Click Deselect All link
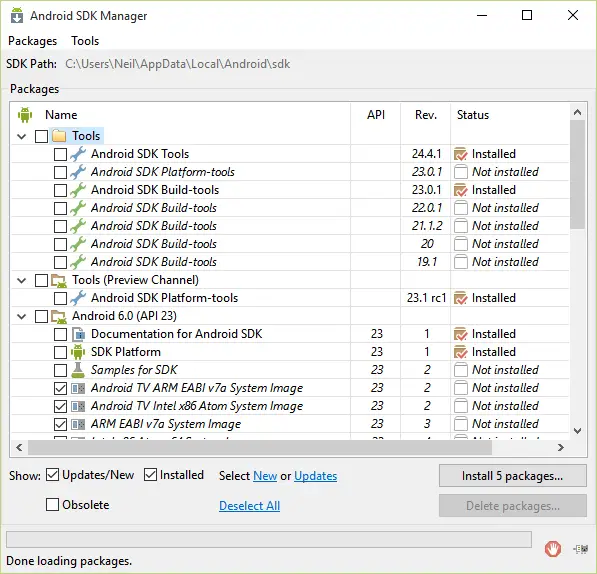597x574 pixels. pos(249,506)
